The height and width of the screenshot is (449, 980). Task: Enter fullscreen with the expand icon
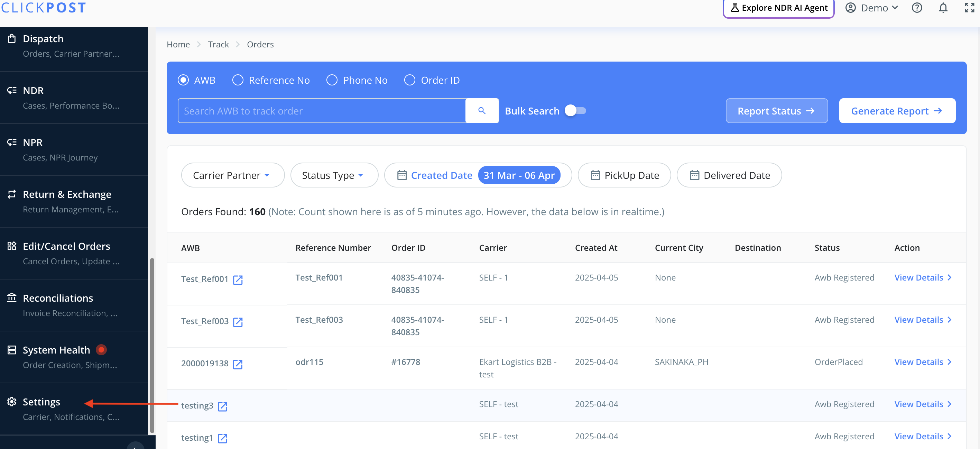969,8
